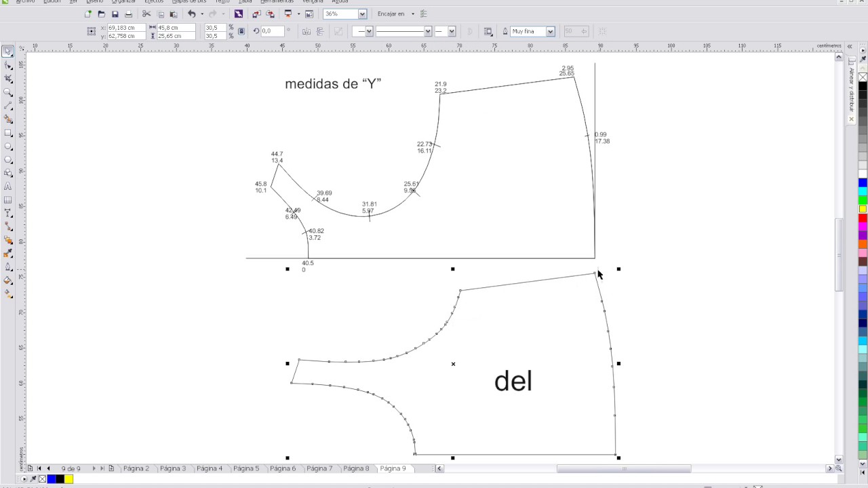The height and width of the screenshot is (488, 868).
Task: Switch to Página 8 tab
Action: 356,468
